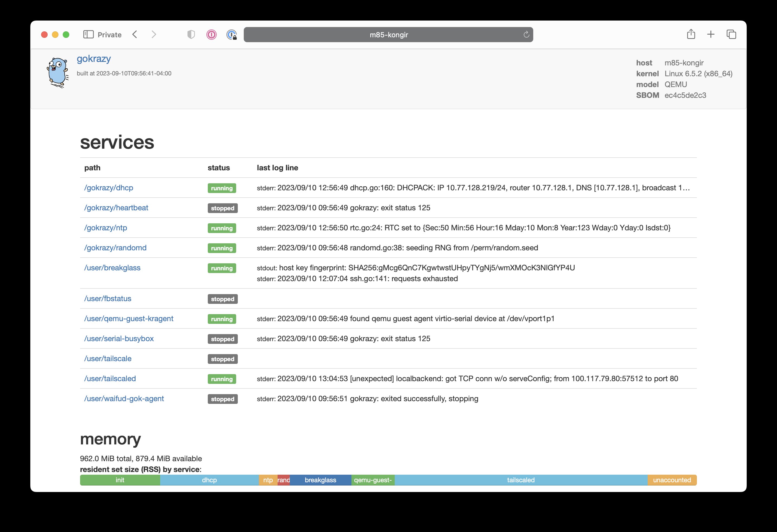Open the Share icon
This screenshot has width=777, height=532.
tap(691, 34)
